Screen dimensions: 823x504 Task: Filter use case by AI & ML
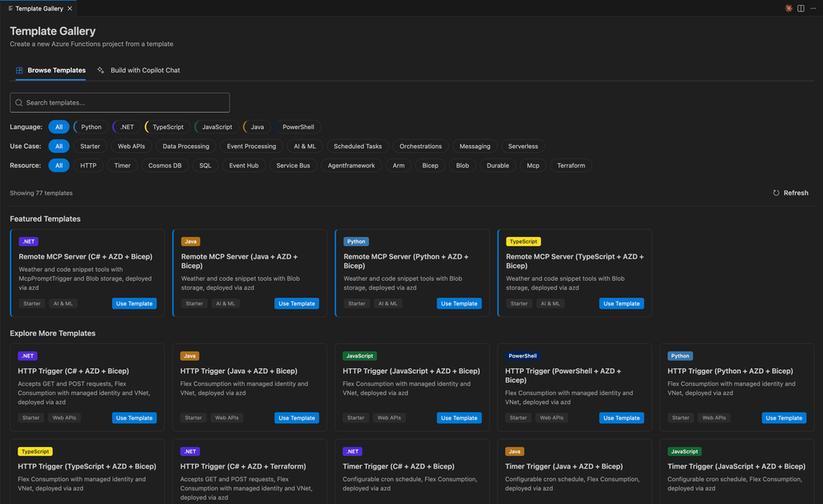pos(305,147)
